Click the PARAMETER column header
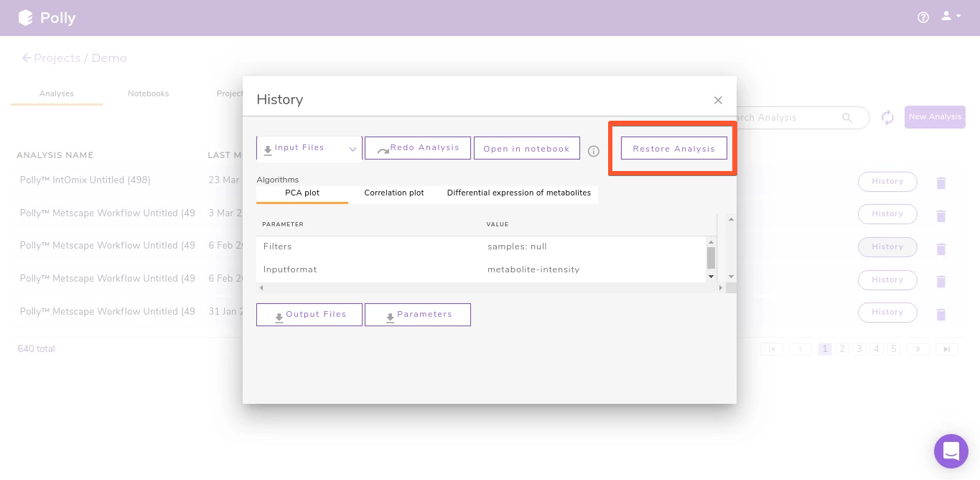The image size is (980, 480). [283, 224]
